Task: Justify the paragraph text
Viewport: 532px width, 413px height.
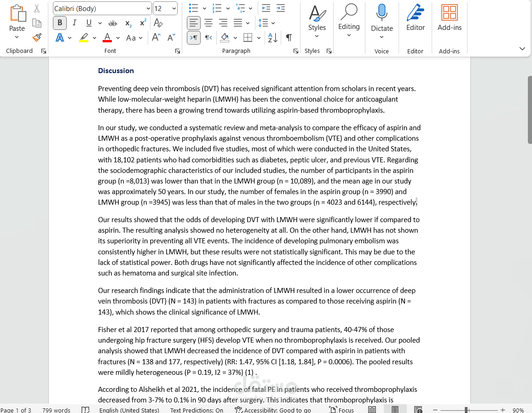Action: [238, 23]
